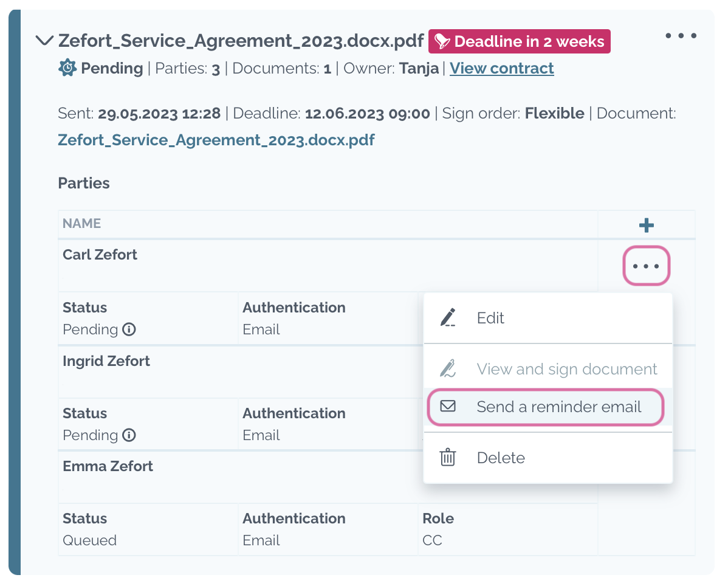Viewport: 728px width, 586px height.
Task: Click the CC role value
Action: coord(432,540)
